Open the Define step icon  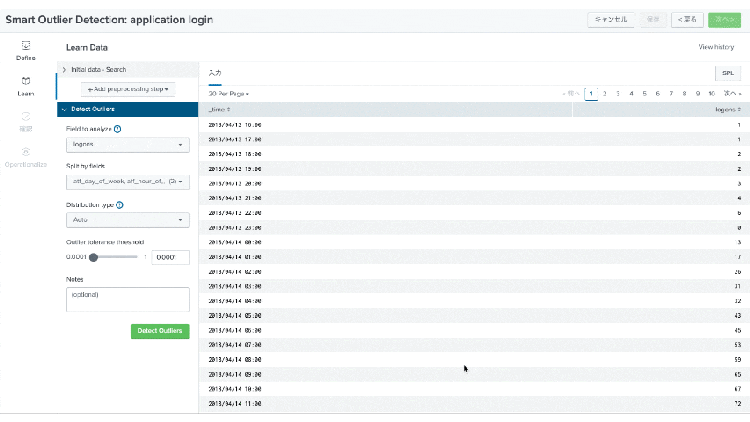(26, 45)
